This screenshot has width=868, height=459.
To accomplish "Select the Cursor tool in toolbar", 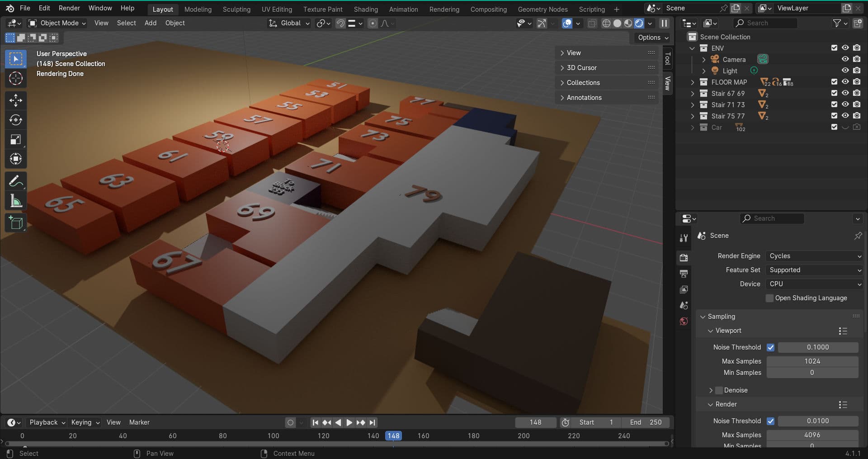I will click(x=16, y=78).
